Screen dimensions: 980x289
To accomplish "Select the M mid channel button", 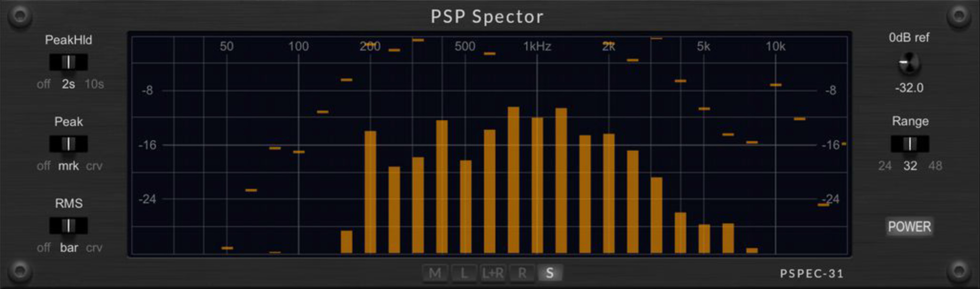I will tap(435, 273).
